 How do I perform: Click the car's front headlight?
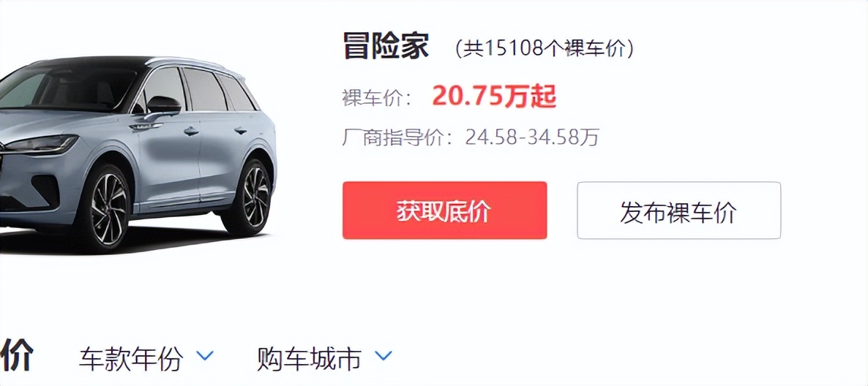pyautogui.click(x=42, y=144)
